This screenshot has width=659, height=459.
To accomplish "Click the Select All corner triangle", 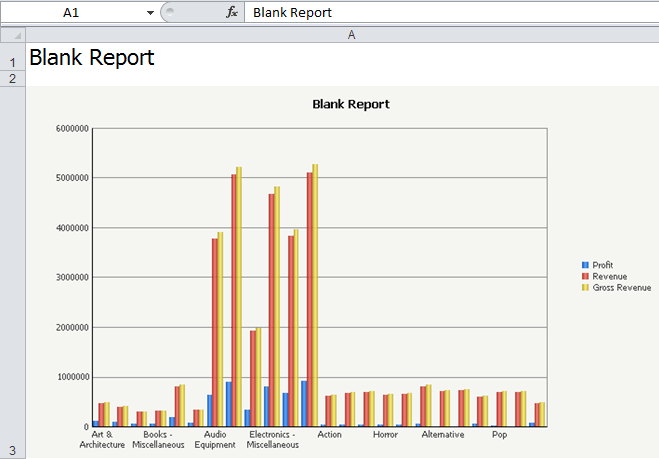I will (x=13, y=35).
